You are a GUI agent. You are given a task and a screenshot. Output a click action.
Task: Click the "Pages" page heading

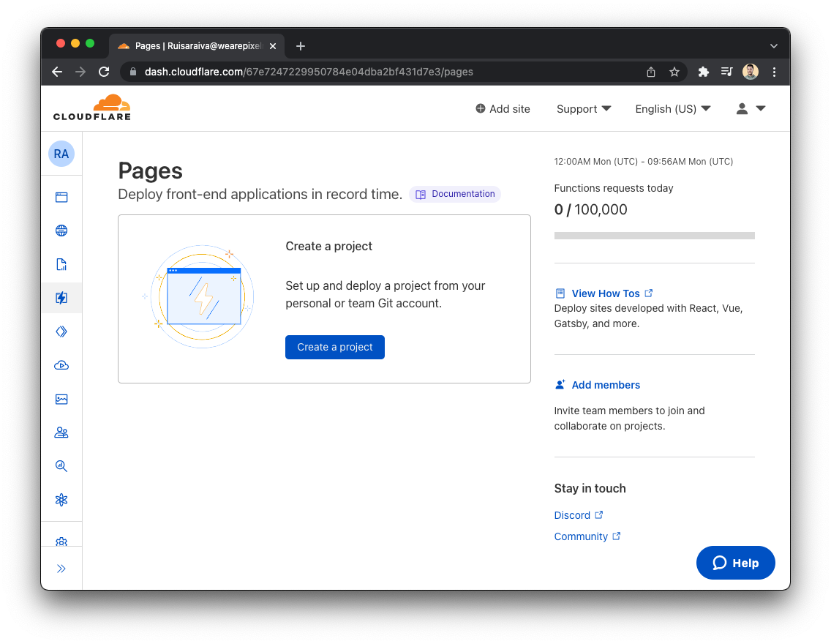pyautogui.click(x=151, y=171)
